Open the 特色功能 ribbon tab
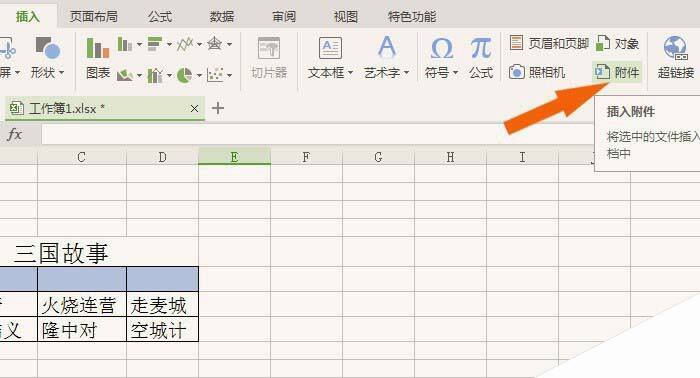The height and width of the screenshot is (378, 700). tap(412, 17)
